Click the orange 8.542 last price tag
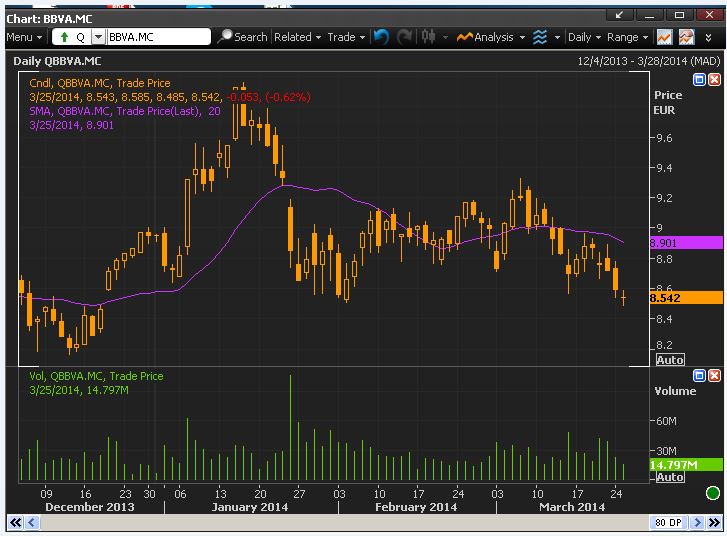Screen dimensions: 727x536 [x=686, y=298]
